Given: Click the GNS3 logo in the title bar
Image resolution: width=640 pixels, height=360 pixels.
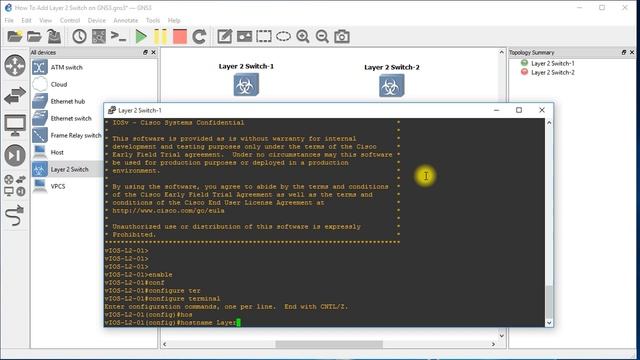Looking at the screenshot, I should [8, 7].
